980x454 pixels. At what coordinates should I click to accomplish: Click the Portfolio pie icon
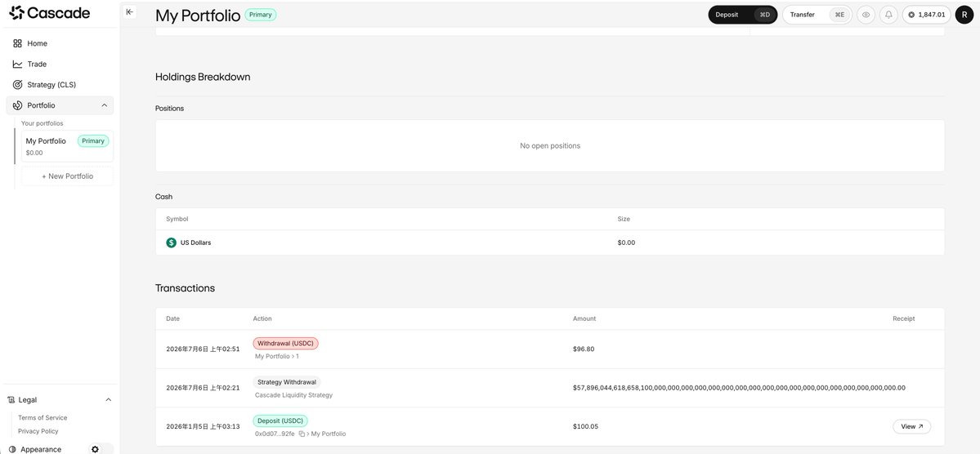pyautogui.click(x=17, y=105)
